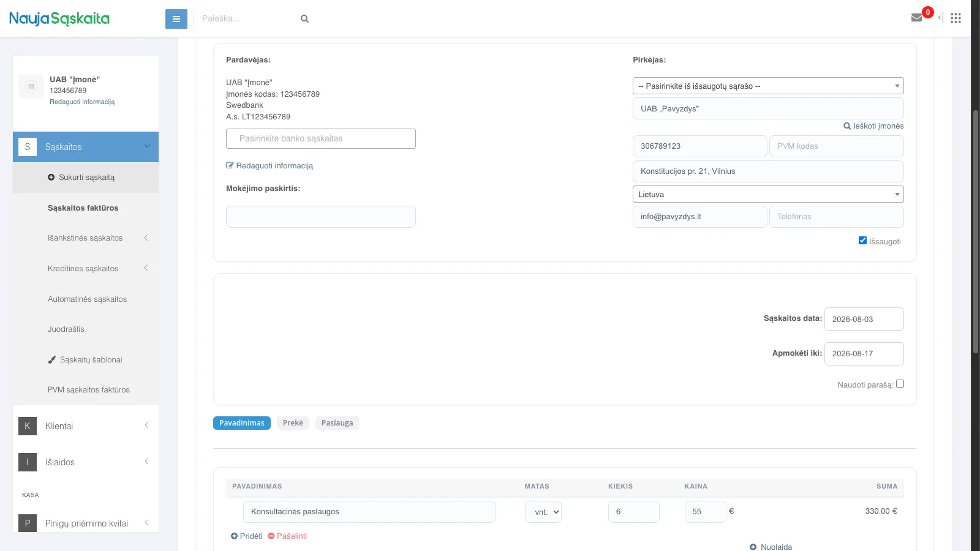Open the Lietuva country dropdown
980x551 pixels.
[768, 195]
